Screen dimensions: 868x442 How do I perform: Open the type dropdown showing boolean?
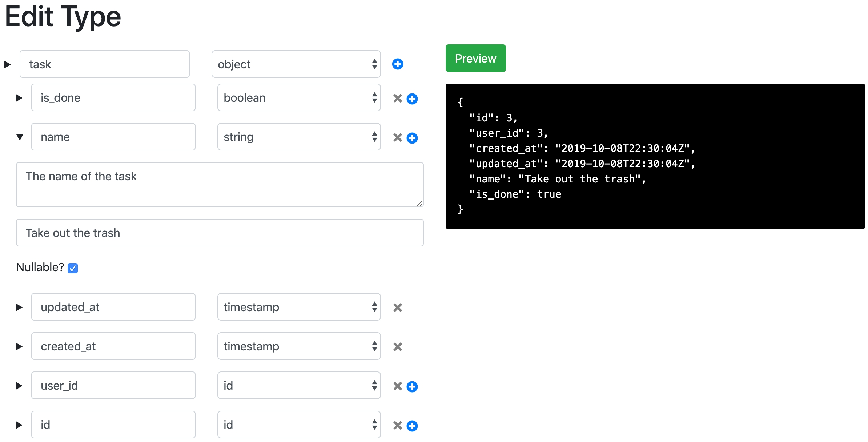coord(299,98)
